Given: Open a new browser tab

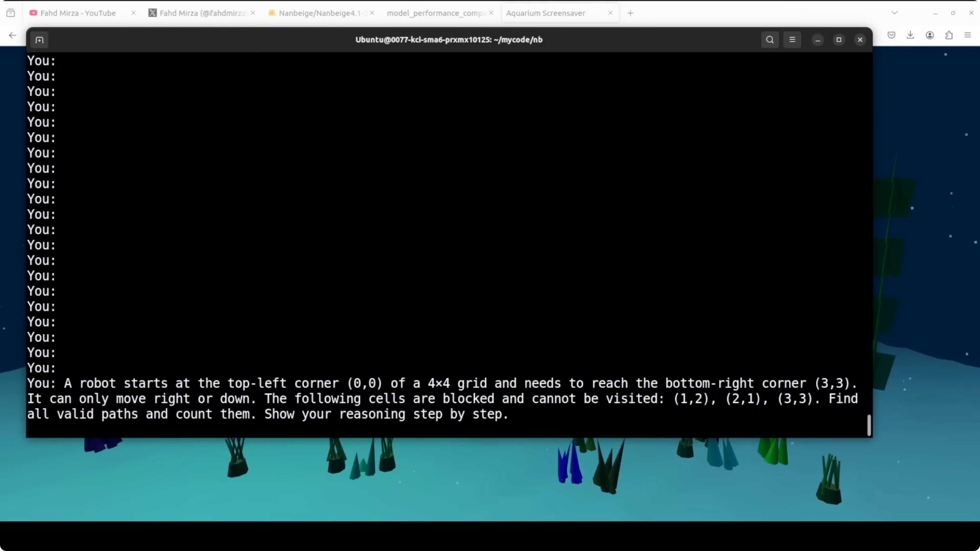Looking at the screenshot, I should click(630, 13).
